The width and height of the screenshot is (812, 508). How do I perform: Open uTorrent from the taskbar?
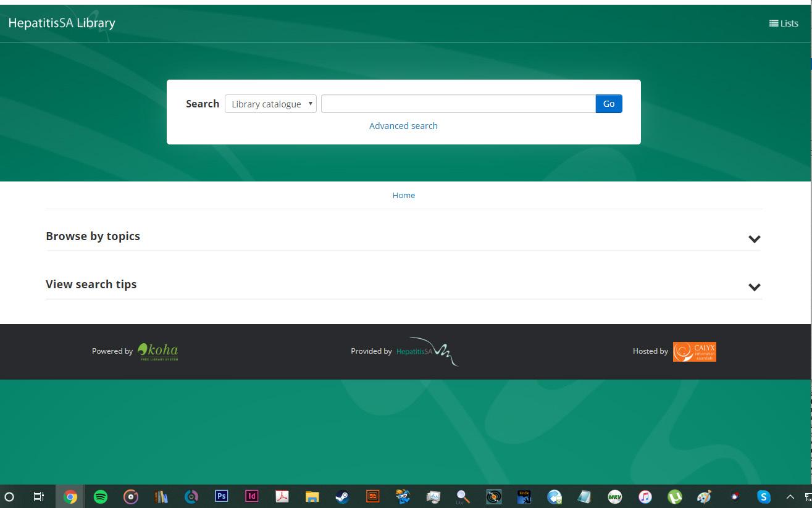[x=675, y=496]
